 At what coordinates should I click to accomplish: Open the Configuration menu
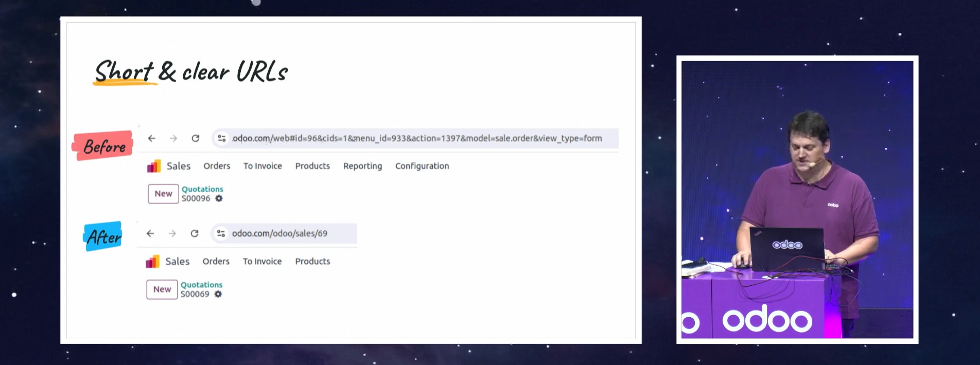(x=422, y=166)
